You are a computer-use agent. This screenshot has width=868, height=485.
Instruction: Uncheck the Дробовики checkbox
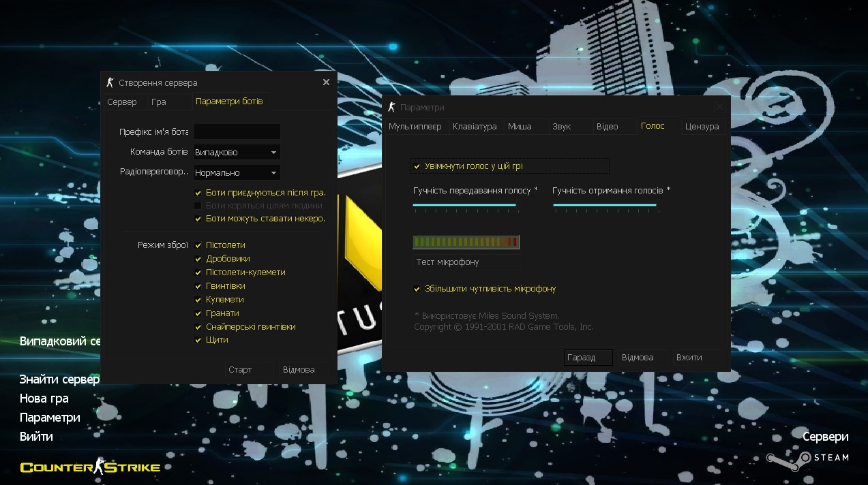(x=198, y=259)
